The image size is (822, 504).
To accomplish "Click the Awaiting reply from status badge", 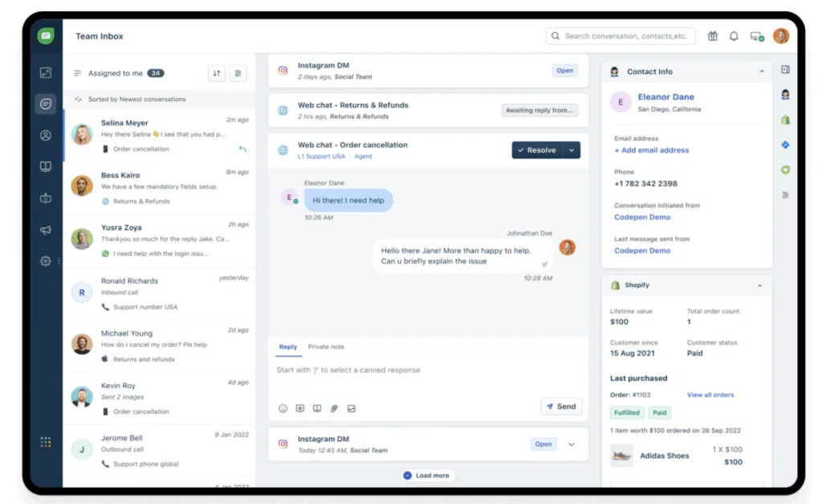I will pyautogui.click(x=539, y=111).
